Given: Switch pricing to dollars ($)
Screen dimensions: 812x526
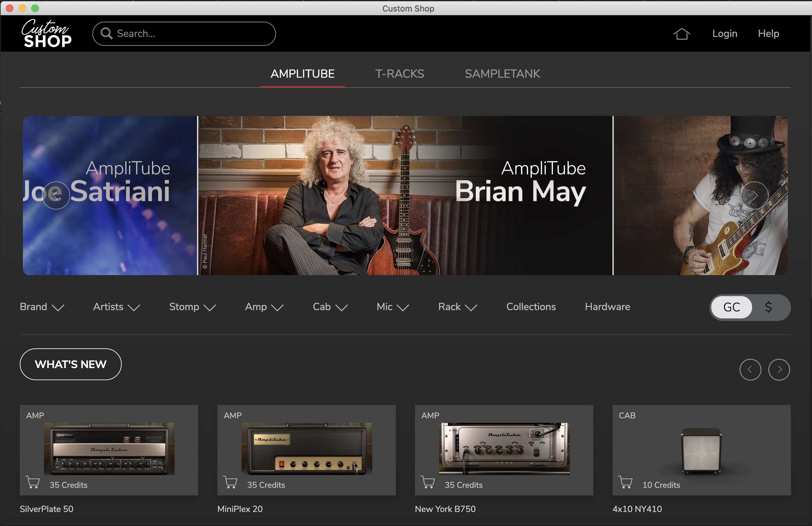Looking at the screenshot, I should click(768, 307).
